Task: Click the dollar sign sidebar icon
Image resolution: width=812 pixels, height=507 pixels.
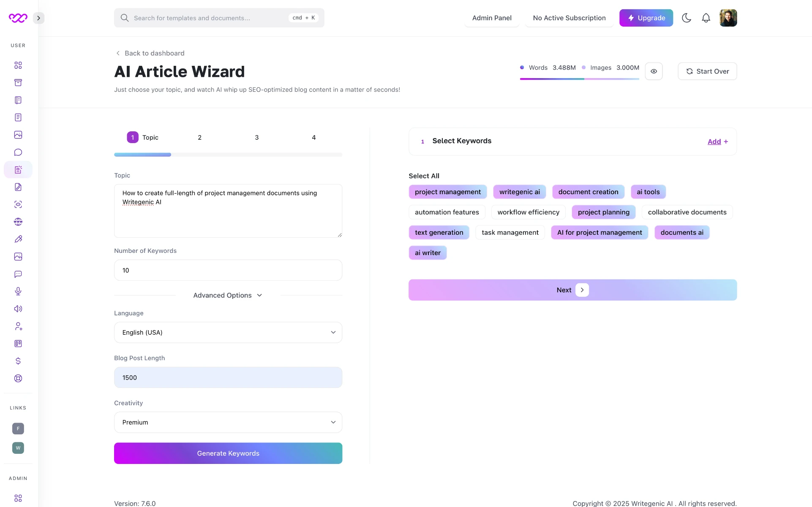Action: coord(18,361)
